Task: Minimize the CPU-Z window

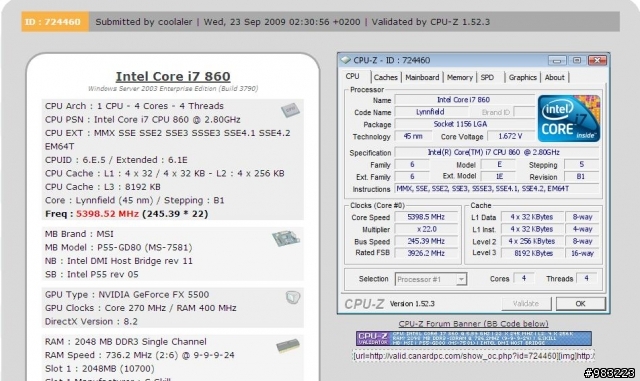Action: (x=557, y=60)
